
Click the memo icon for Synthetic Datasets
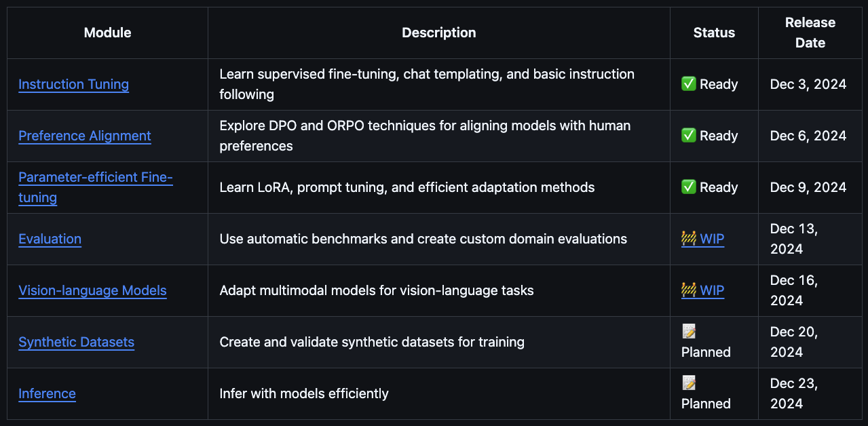point(689,332)
